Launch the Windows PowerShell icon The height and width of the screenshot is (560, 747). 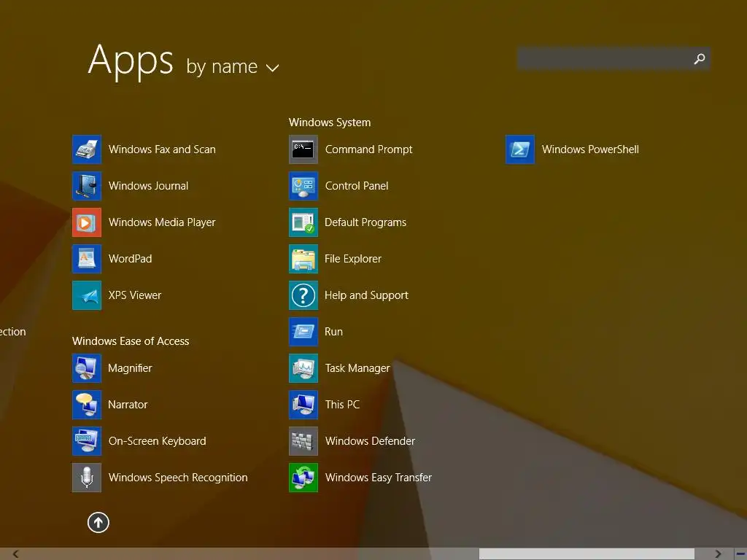click(x=520, y=149)
